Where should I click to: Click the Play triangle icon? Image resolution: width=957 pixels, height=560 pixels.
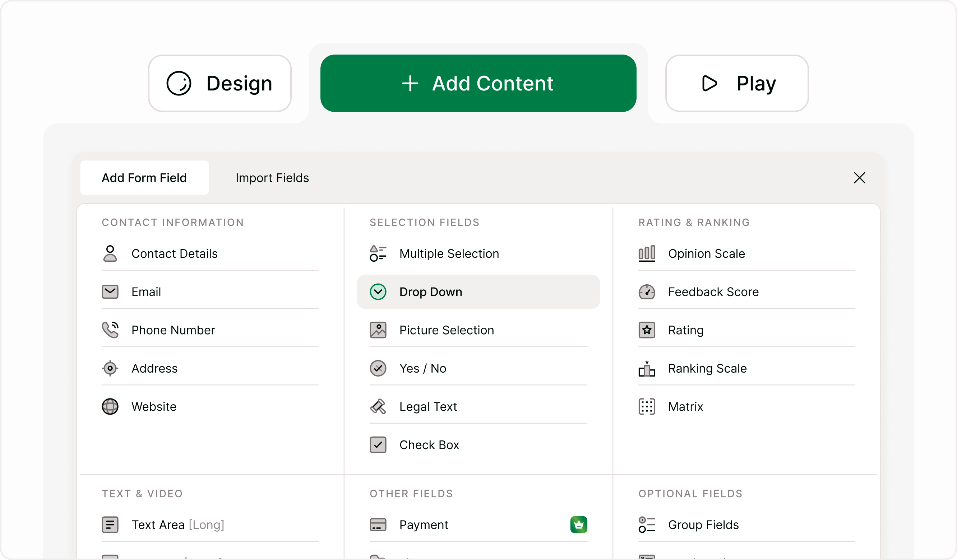[709, 84]
